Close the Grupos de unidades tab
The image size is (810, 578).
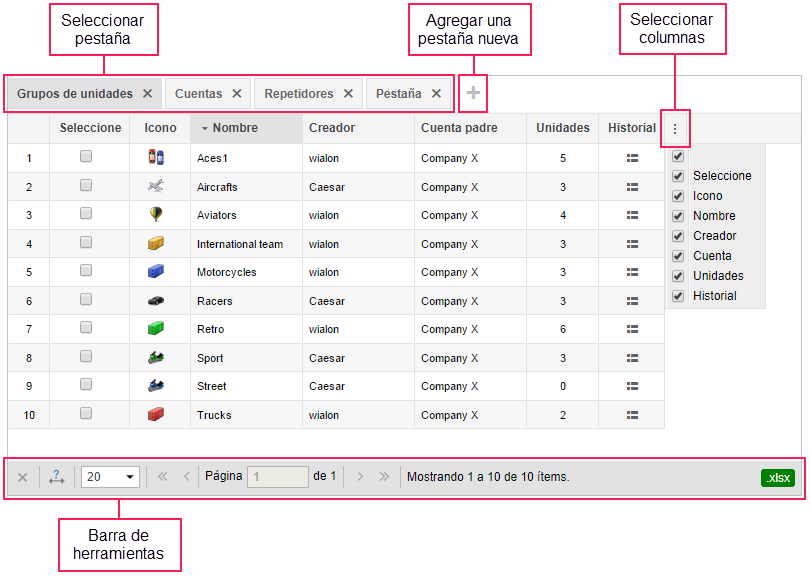(x=148, y=93)
